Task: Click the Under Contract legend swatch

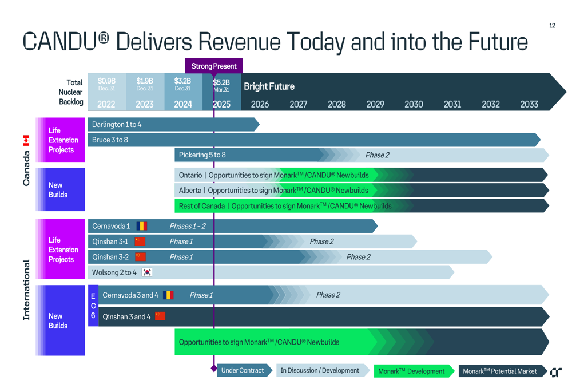Action: coord(245,370)
